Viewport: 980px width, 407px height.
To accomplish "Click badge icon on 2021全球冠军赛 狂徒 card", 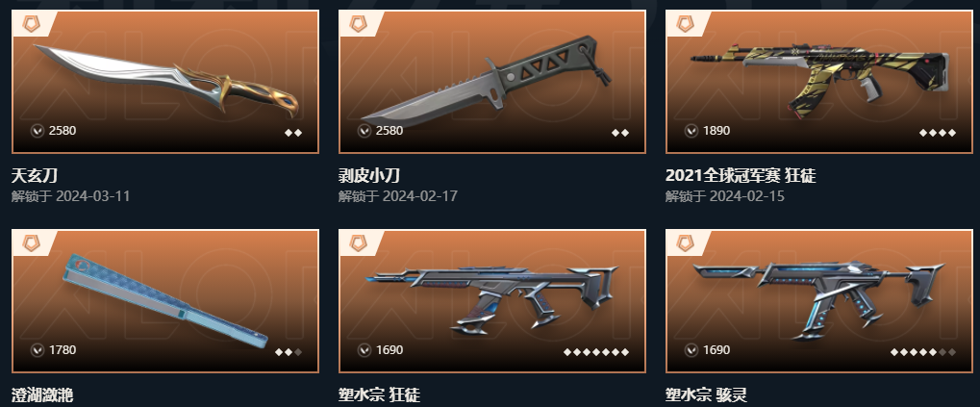I will coord(685,24).
